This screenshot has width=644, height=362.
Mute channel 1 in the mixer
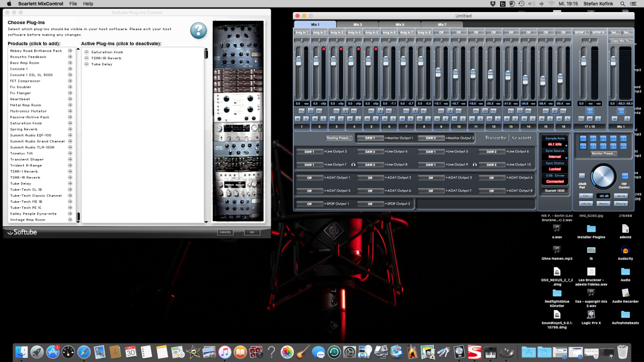coord(298,119)
